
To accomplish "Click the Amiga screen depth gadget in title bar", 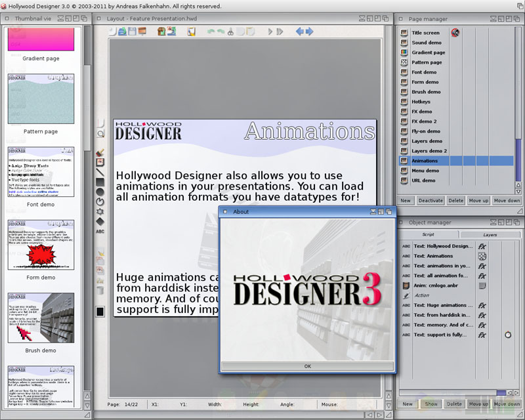I will point(520,6).
